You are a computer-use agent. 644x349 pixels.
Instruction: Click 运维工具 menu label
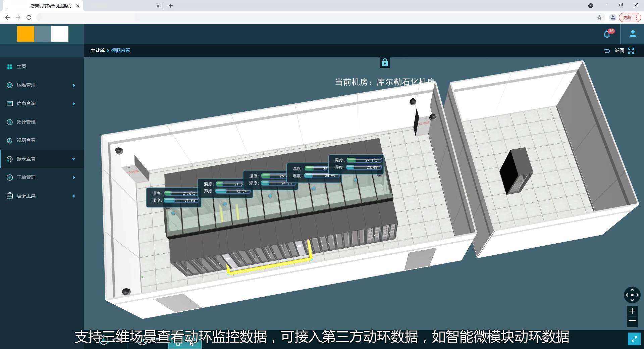26,196
